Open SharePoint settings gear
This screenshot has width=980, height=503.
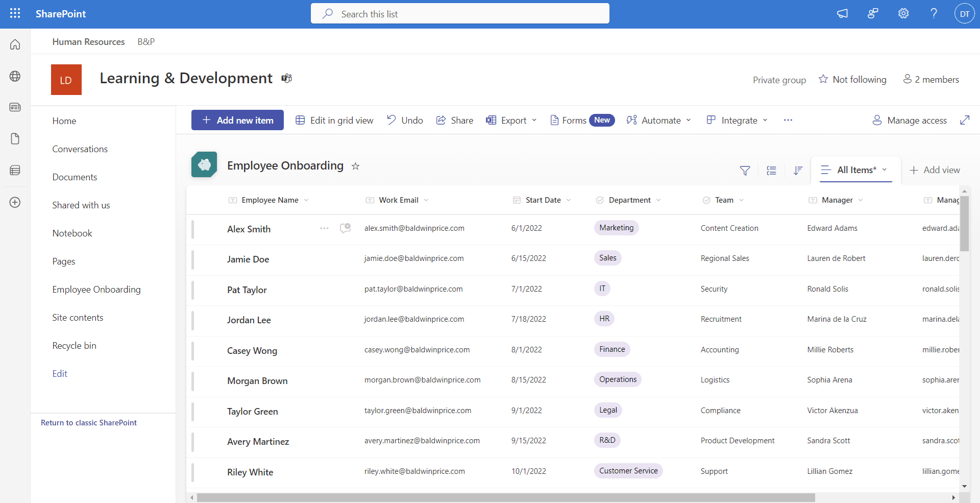click(903, 14)
